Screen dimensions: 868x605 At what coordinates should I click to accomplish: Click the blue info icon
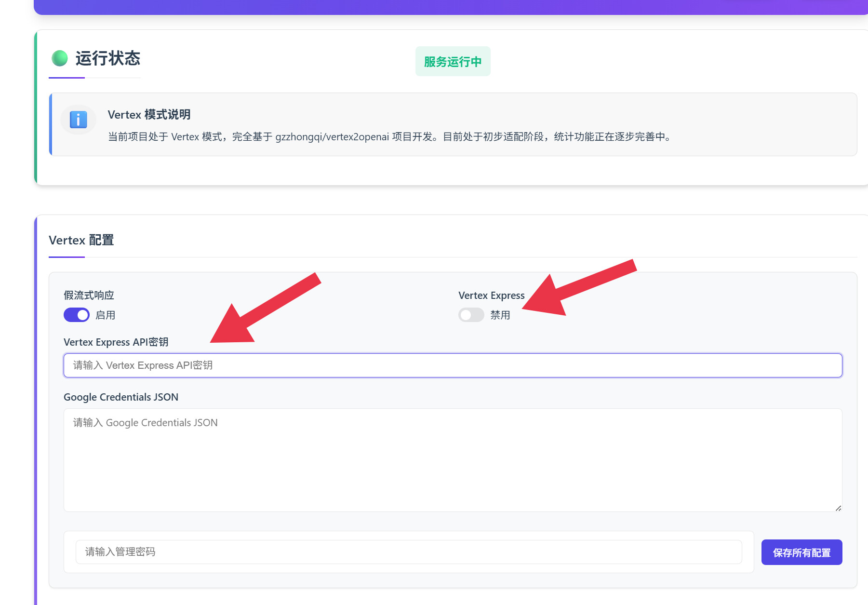(78, 120)
